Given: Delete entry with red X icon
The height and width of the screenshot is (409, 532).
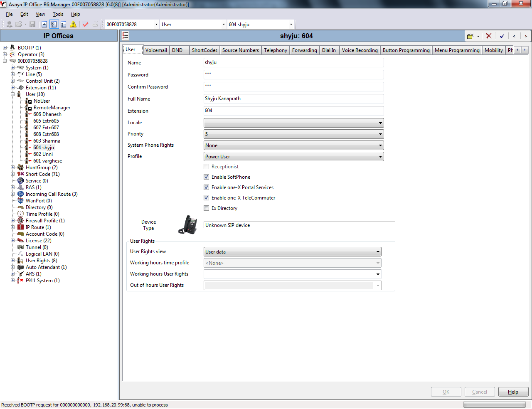Looking at the screenshot, I should [489, 36].
